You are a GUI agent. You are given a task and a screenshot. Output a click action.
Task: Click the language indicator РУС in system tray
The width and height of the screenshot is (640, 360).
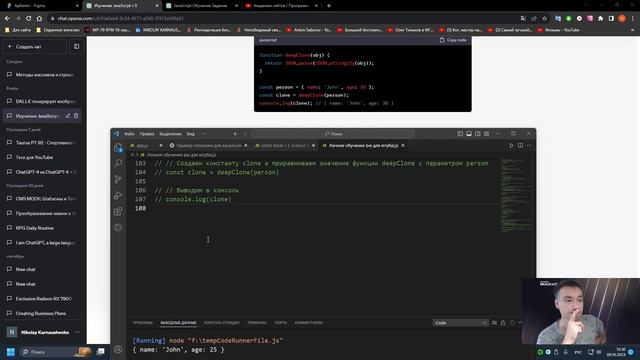pos(578,352)
